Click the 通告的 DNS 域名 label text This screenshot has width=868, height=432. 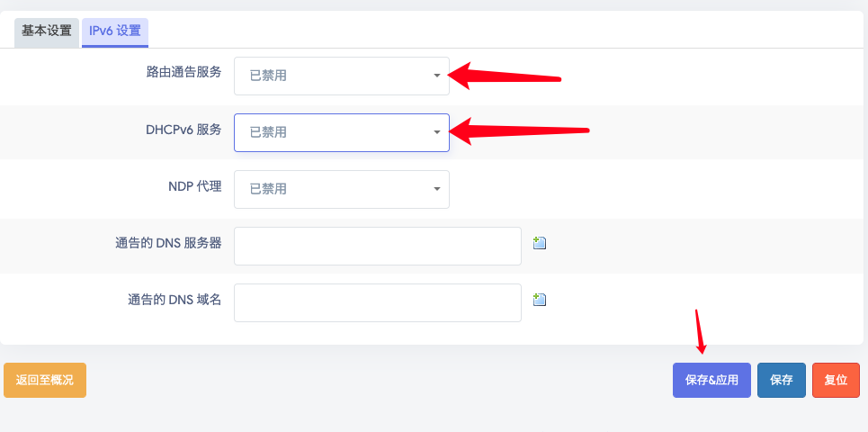point(174,300)
